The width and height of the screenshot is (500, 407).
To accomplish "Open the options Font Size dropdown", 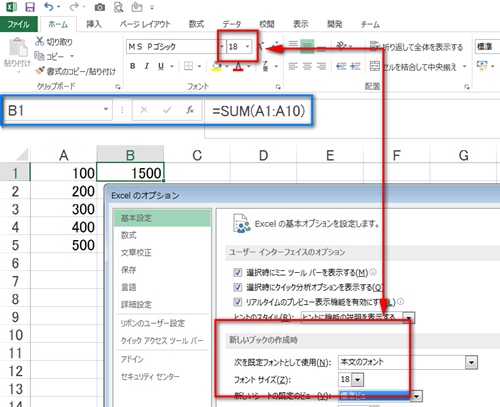I will coord(358,380).
